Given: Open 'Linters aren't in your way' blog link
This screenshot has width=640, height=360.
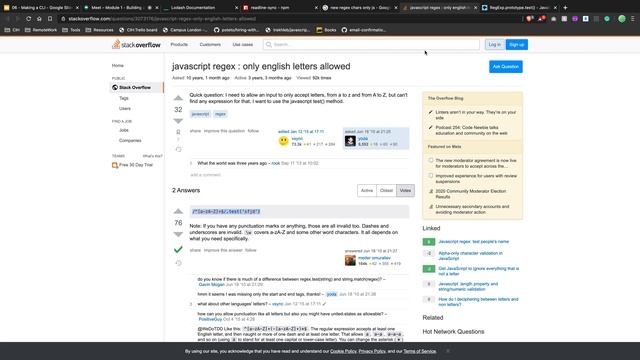Looking at the screenshot, I should click(476, 115).
